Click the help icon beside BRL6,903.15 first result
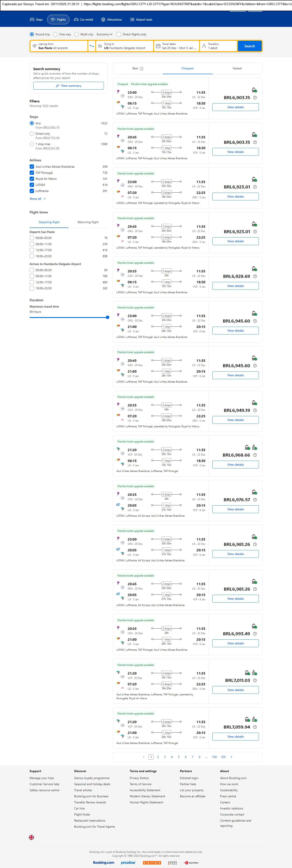Image resolution: width=292 pixels, height=868 pixels. click(255, 98)
